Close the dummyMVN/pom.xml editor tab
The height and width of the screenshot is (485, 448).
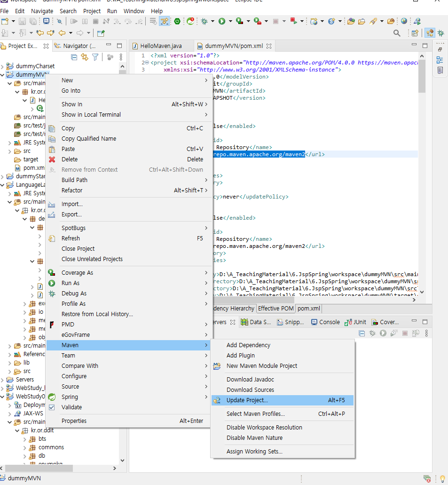[269, 46]
